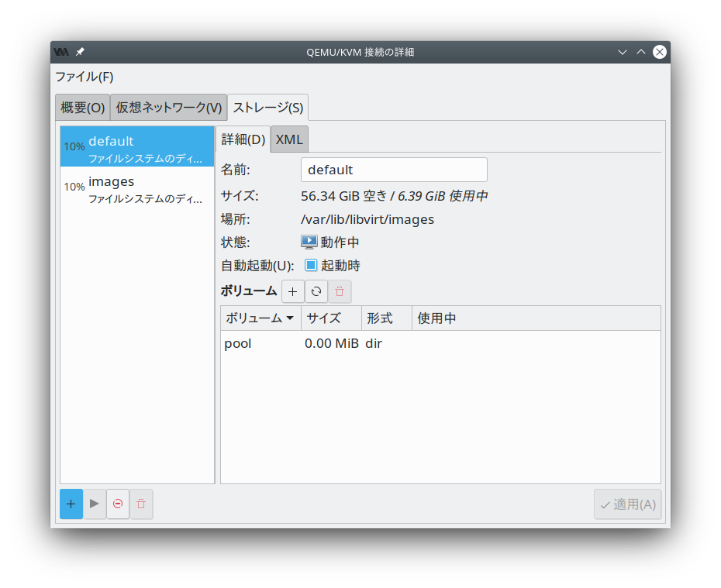Refresh the volume list
Screen dimensions: 721x588
pos(316,291)
